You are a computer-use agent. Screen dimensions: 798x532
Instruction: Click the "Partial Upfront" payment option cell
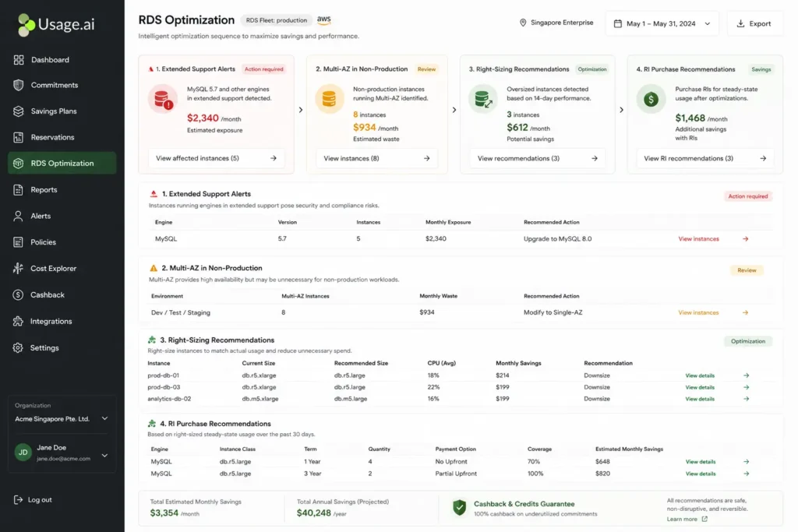(456, 474)
